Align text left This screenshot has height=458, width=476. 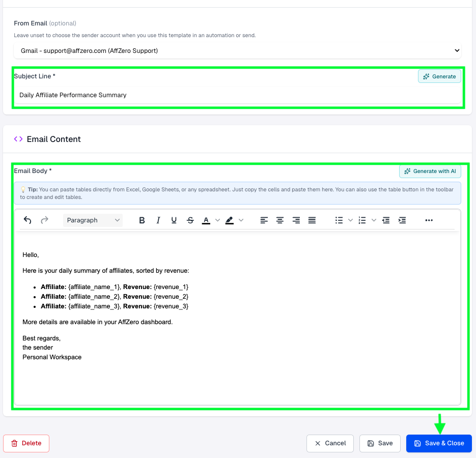coord(264,220)
